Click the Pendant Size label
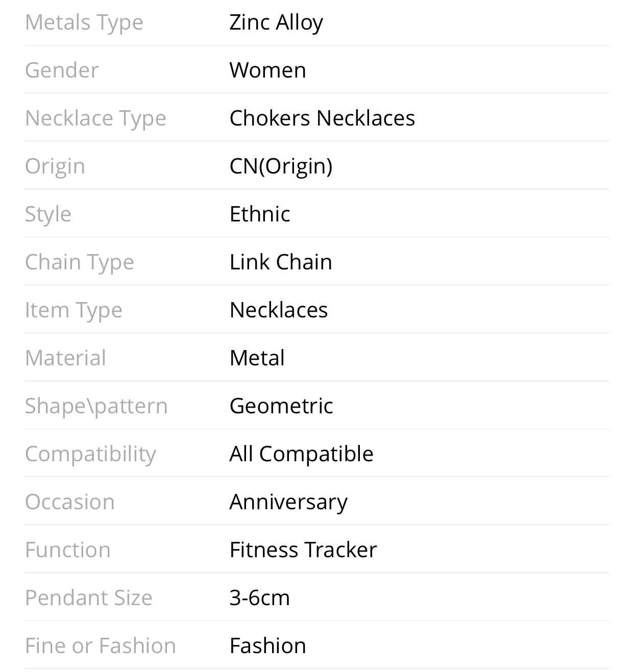 click(x=88, y=598)
